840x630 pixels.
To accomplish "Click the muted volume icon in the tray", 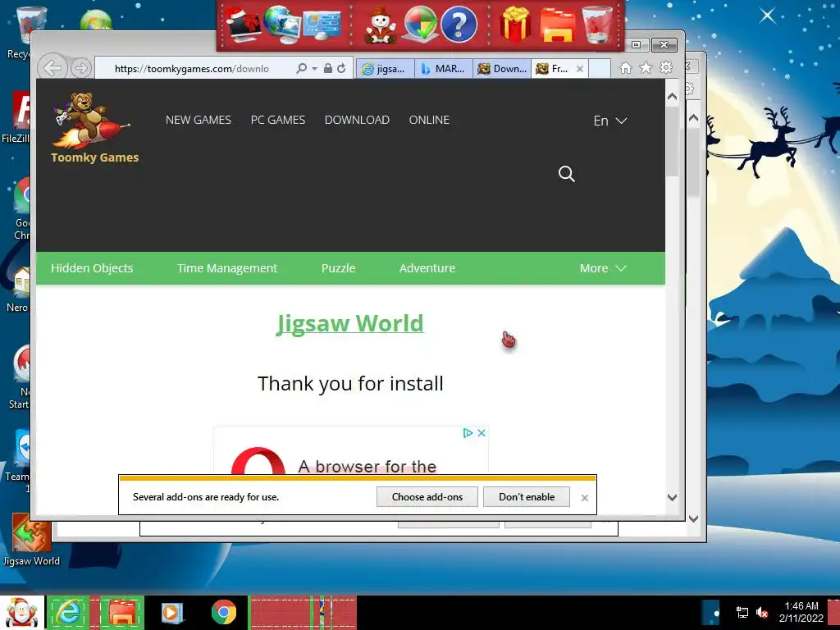I will coord(762,612).
